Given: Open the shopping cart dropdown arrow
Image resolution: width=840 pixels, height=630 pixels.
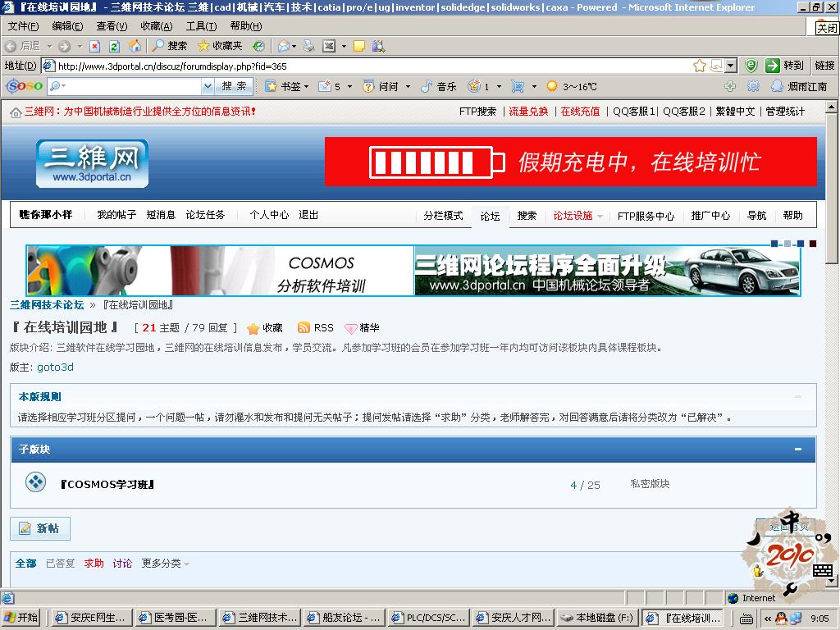Looking at the screenshot, I should [x=534, y=86].
